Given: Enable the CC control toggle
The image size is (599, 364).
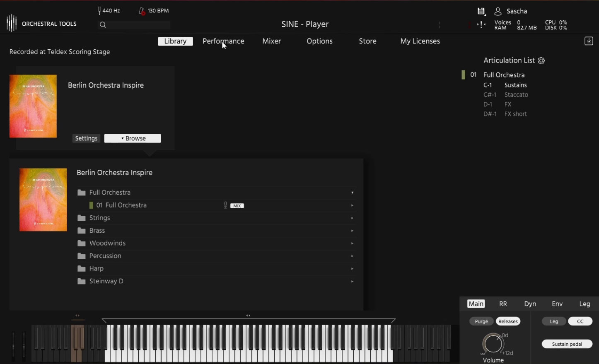Looking at the screenshot, I should [x=580, y=321].
